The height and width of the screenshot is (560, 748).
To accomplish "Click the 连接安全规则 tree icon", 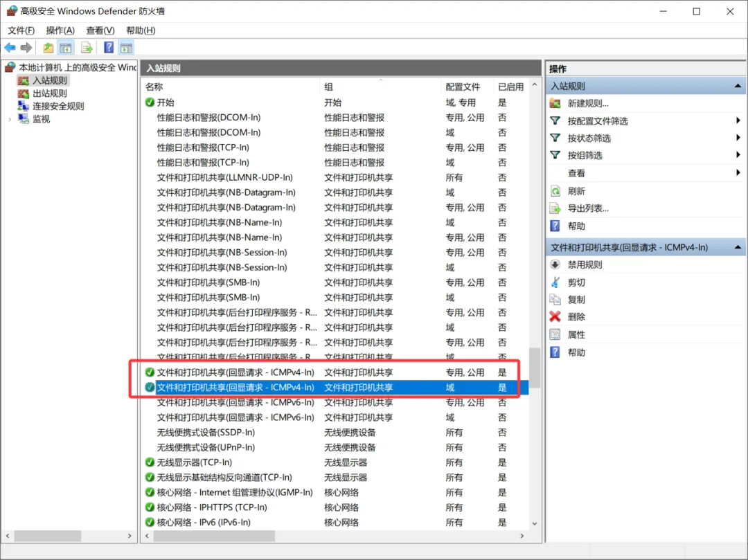I will pos(24,106).
